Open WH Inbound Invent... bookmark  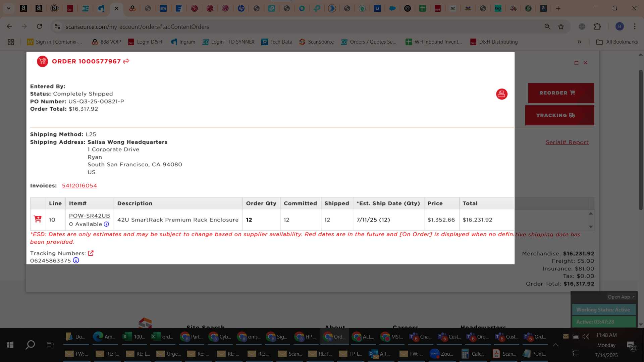click(x=434, y=42)
